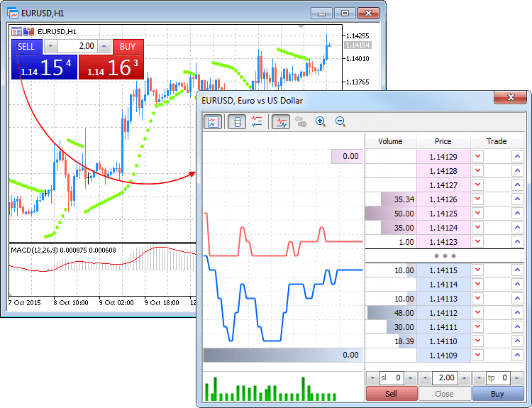Click SELL 1.14154 on the chart panel
532x408 pixels.
(44, 67)
